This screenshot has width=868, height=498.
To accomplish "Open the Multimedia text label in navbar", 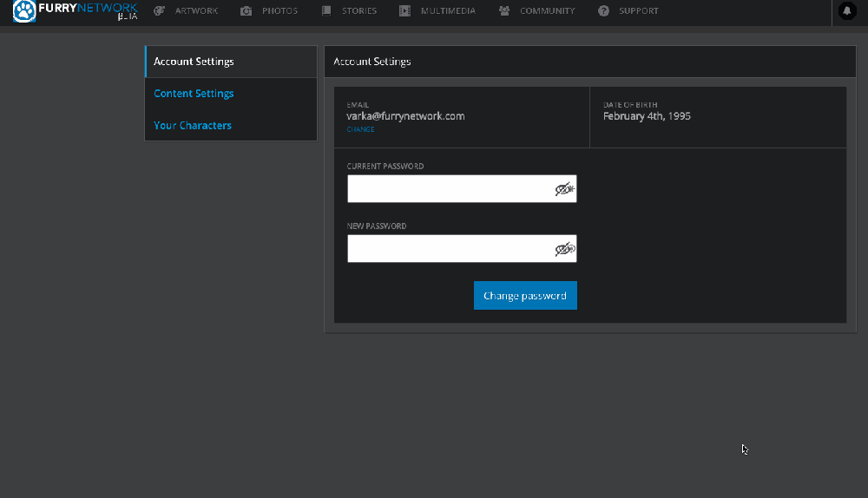I will click(448, 11).
